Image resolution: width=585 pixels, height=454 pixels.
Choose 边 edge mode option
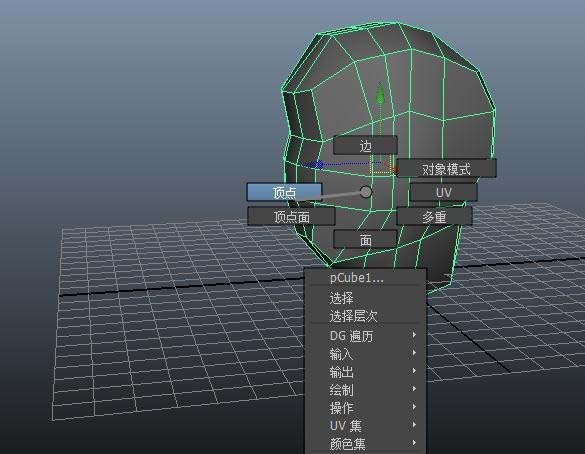coord(365,145)
